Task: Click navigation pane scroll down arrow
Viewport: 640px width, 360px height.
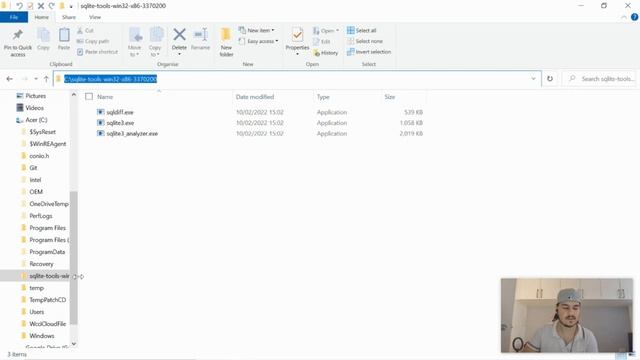Action: click(73, 344)
